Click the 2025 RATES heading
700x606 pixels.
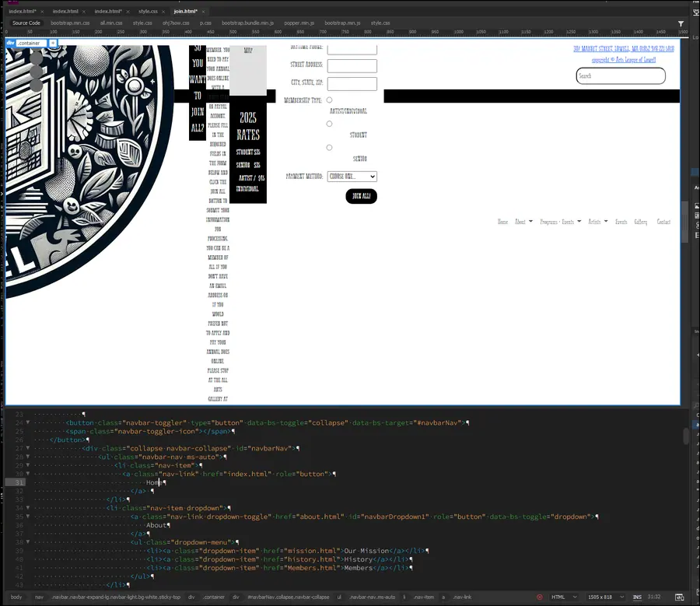(x=248, y=126)
